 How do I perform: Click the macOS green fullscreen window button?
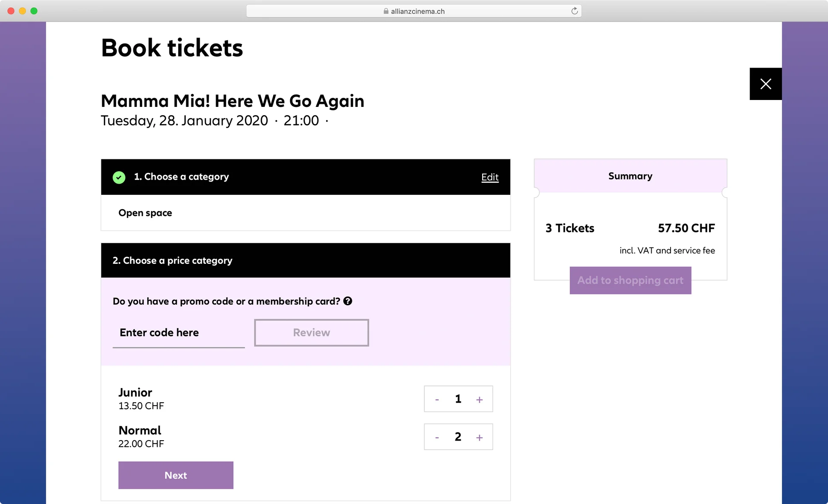(34, 11)
